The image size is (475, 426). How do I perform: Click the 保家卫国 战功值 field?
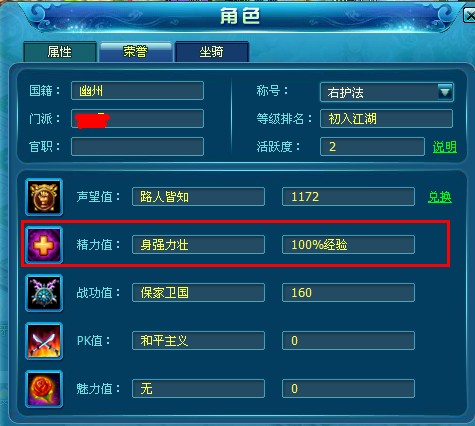[x=198, y=293]
